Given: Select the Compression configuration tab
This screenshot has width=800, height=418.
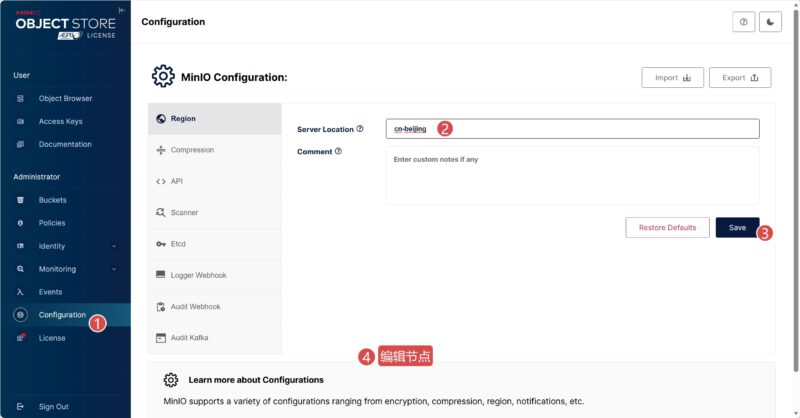Looking at the screenshot, I should click(x=215, y=150).
